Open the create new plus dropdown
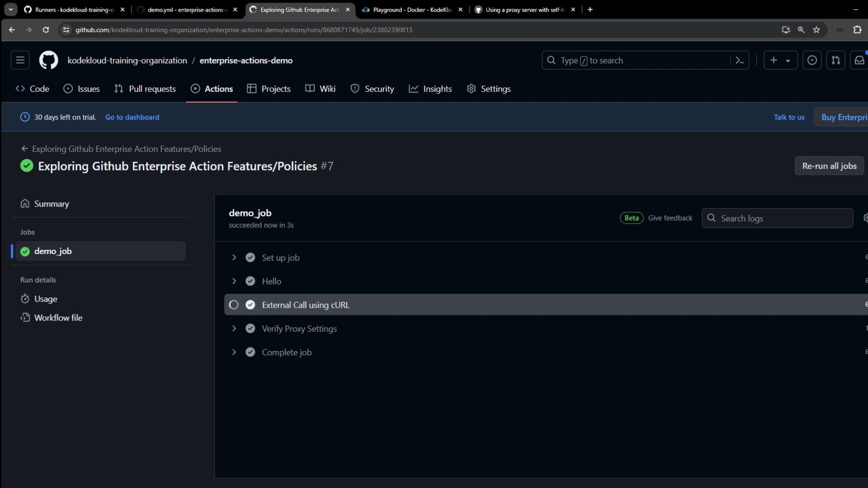The height and width of the screenshot is (488, 868). pyautogui.click(x=780, y=60)
